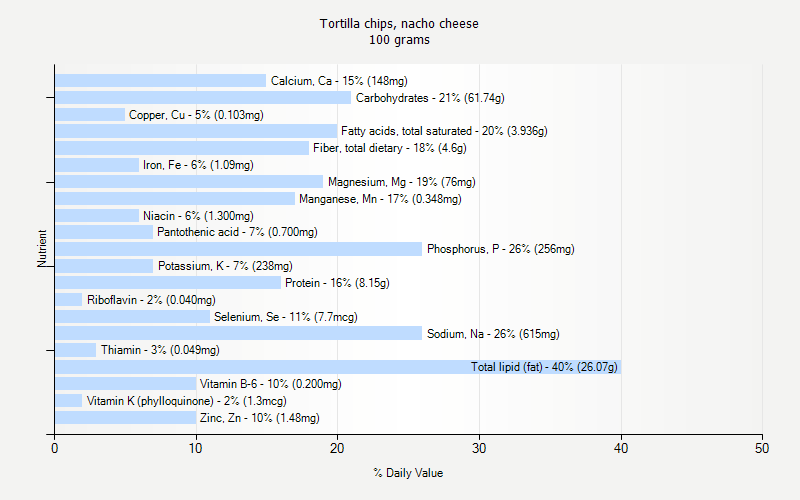This screenshot has width=800, height=500.
Task: Select the Niacin 6% bar
Action: pos(97,215)
